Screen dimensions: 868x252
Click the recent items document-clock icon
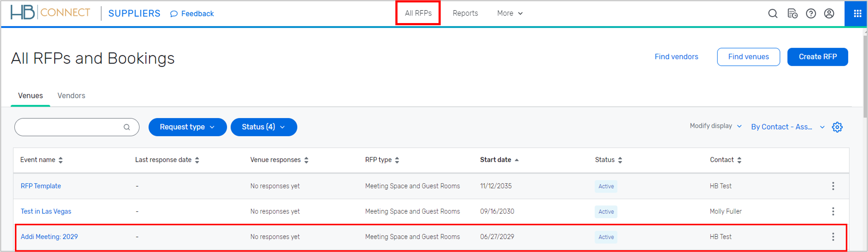(792, 13)
